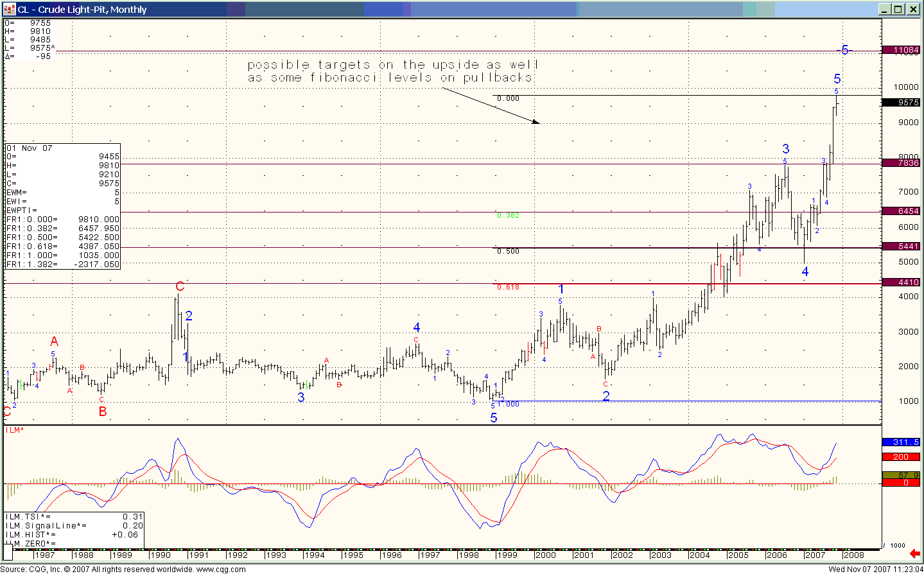Click the CQG chart icon in title bar
924x574 pixels.
9,9
